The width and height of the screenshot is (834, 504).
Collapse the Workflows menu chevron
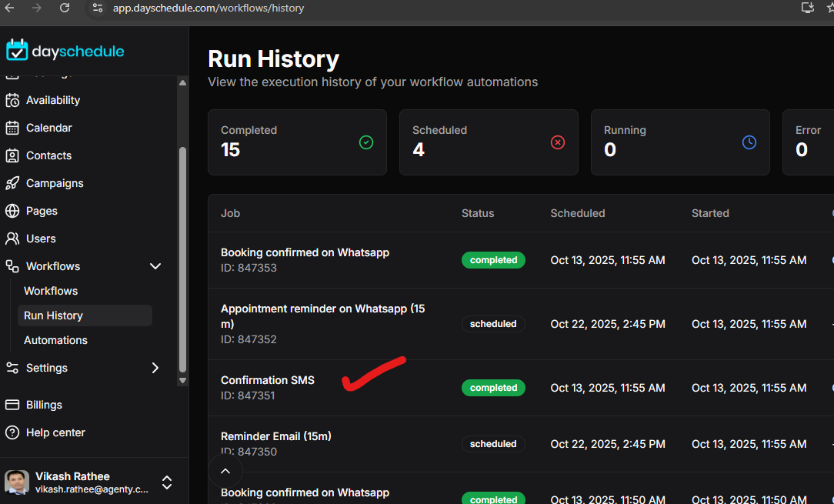pyautogui.click(x=155, y=266)
